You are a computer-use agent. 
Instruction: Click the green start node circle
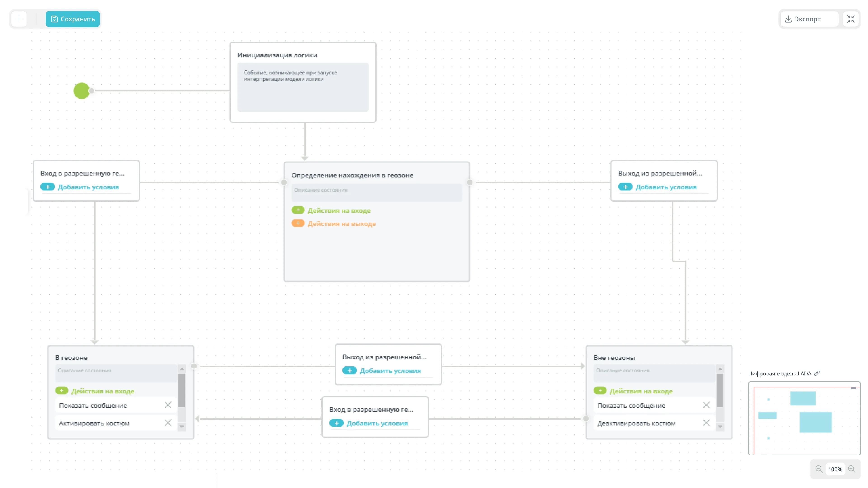coord(82,91)
